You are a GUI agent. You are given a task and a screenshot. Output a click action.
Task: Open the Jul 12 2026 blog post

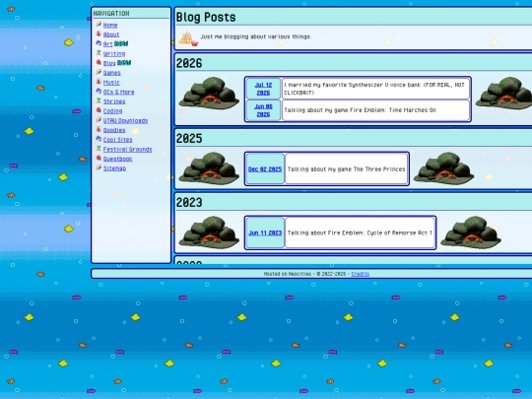(263, 89)
